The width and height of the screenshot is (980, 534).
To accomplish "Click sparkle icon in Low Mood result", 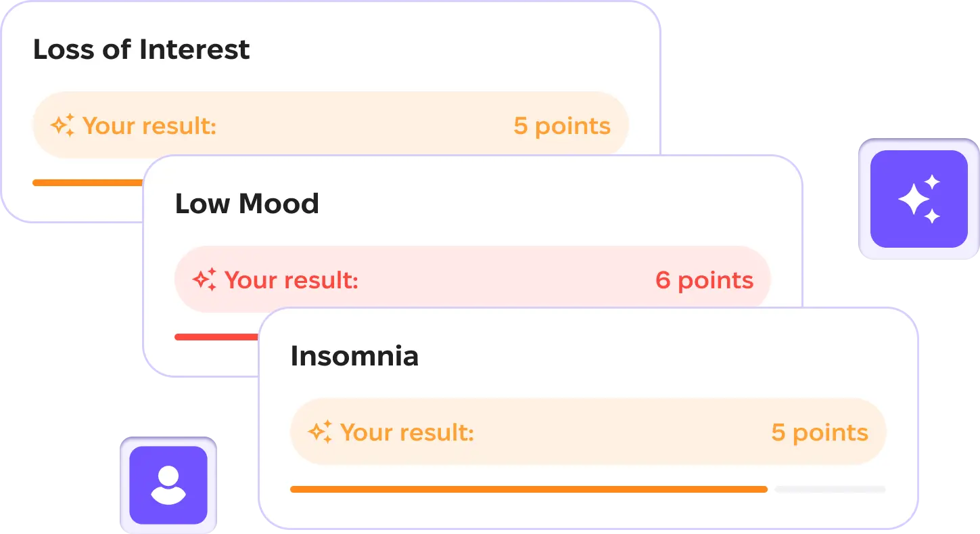I will pyautogui.click(x=204, y=280).
